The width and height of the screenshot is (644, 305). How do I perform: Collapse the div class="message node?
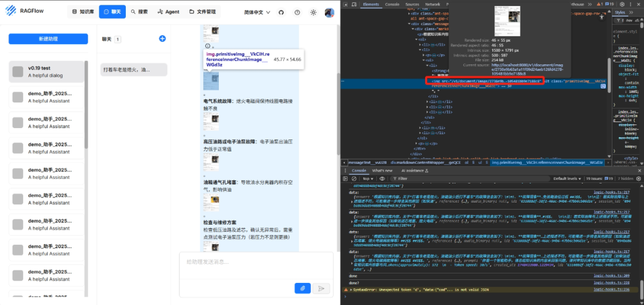click(x=410, y=24)
